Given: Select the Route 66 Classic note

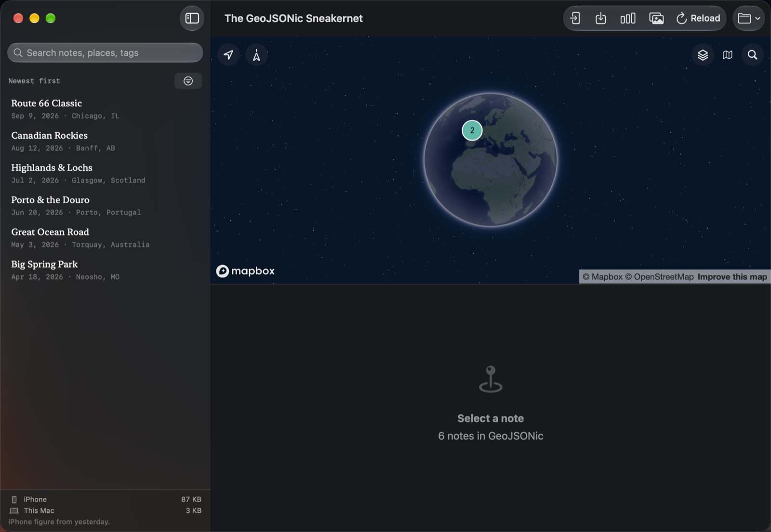Looking at the screenshot, I should [x=105, y=109].
